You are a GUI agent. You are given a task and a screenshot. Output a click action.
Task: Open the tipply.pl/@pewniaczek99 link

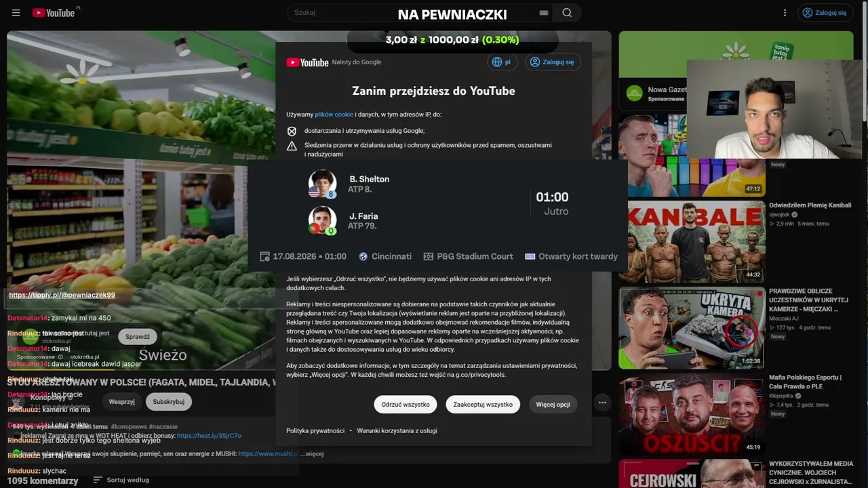pyautogui.click(x=62, y=295)
